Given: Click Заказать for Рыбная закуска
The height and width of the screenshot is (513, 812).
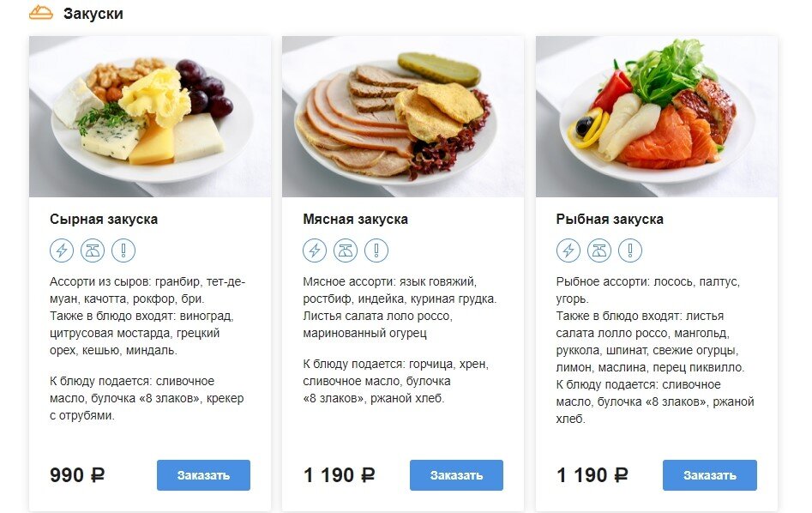Looking at the screenshot, I should pyautogui.click(x=709, y=475).
